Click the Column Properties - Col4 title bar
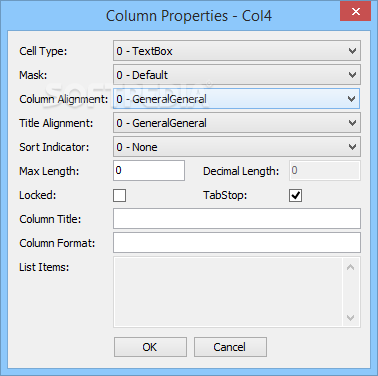 (x=189, y=16)
